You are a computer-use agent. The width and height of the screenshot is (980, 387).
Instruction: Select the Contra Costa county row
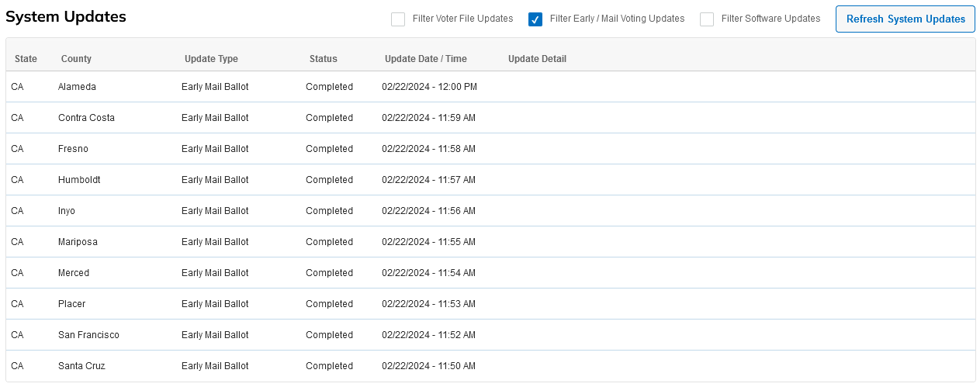[490, 118]
